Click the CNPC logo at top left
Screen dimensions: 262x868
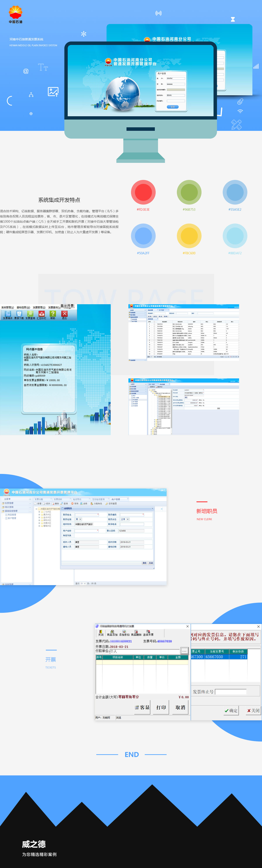(x=16, y=14)
